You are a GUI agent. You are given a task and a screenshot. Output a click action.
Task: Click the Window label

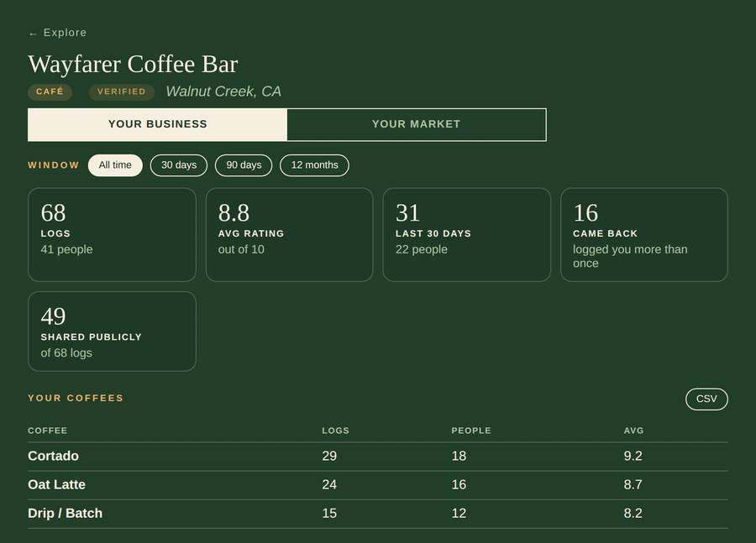coord(54,165)
